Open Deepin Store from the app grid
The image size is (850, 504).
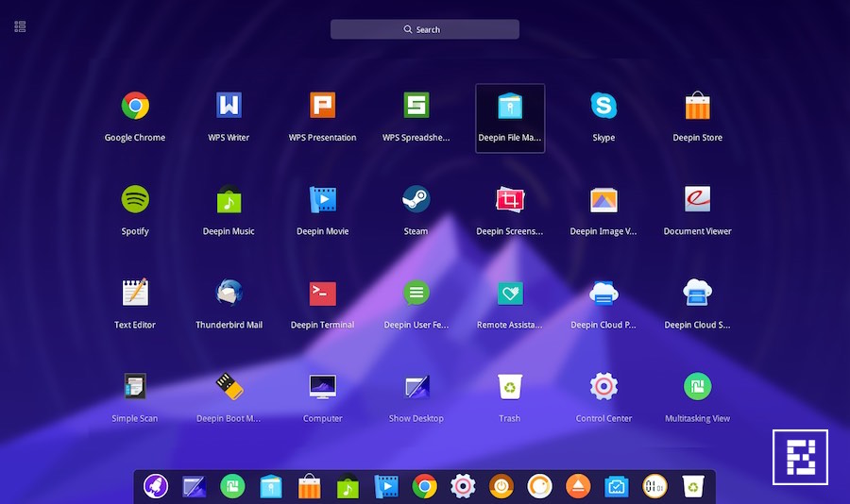(x=698, y=105)
